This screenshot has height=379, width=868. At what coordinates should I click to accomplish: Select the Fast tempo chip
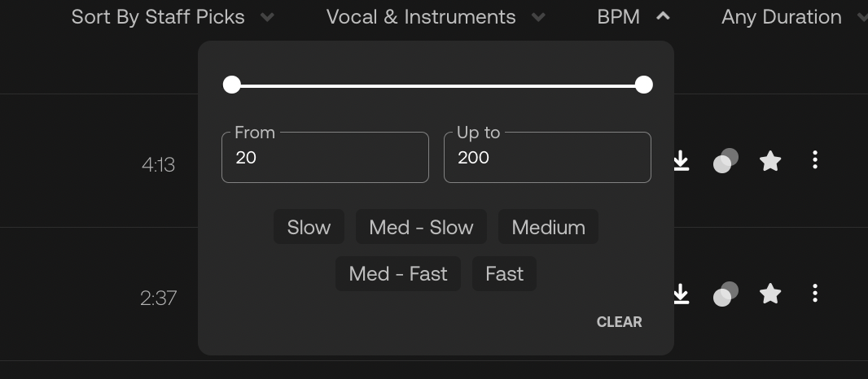(504, 274)
